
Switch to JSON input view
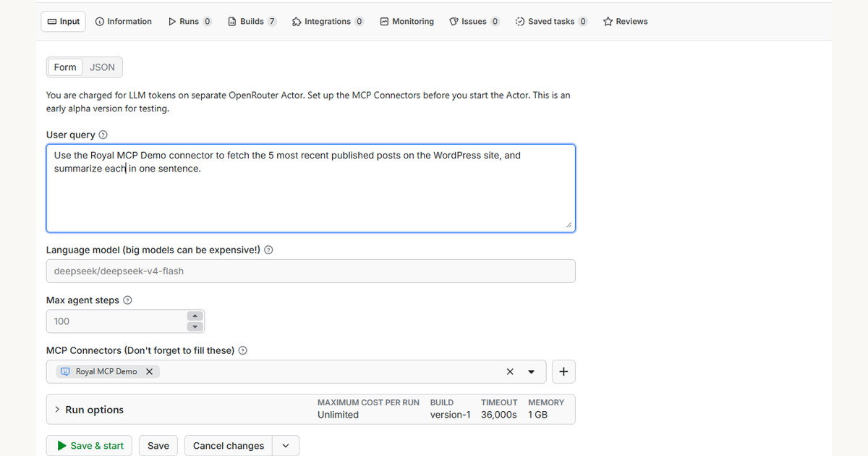tap(102, 67)
